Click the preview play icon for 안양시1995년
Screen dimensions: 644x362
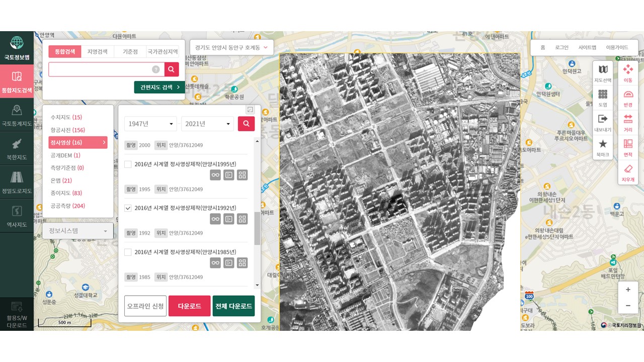click(229, 175)
